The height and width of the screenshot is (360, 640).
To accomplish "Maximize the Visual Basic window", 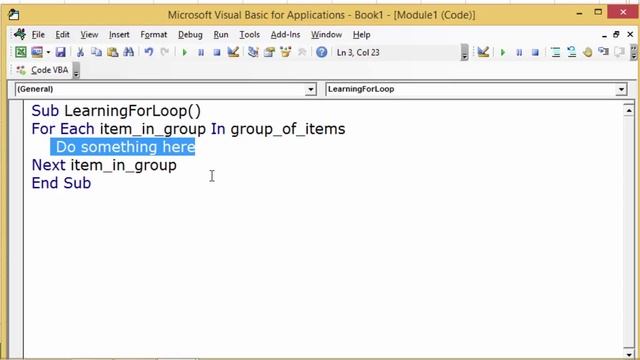I will tap(598, 12).
